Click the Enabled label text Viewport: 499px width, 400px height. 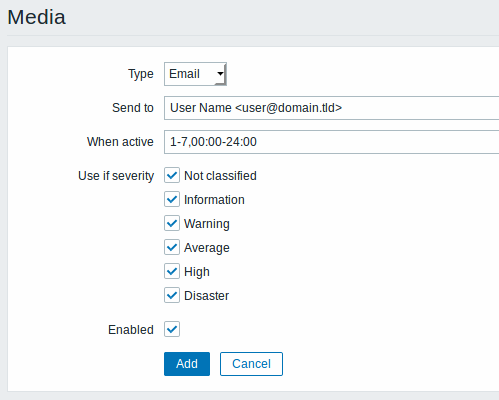pos(131,330)
